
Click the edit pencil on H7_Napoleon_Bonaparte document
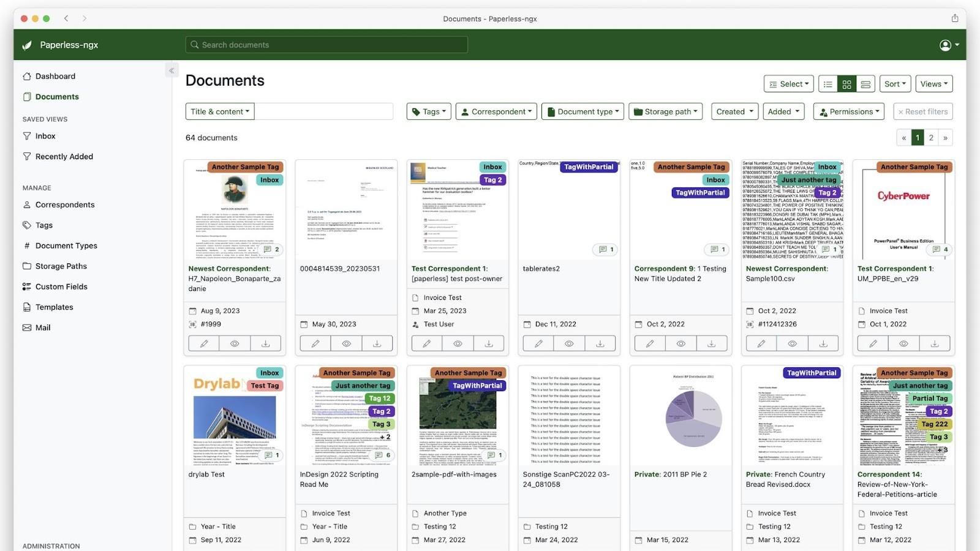[204, 343]
